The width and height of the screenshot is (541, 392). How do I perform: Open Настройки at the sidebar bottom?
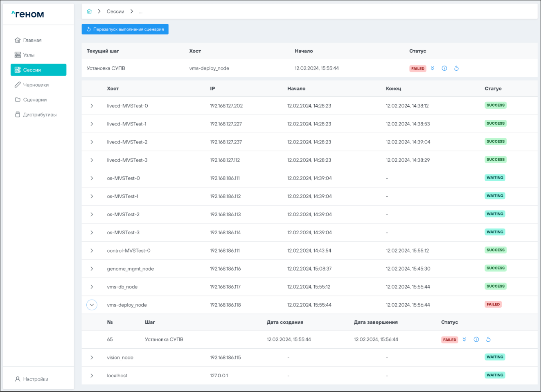pyautogui.click(x=35, y=379)
